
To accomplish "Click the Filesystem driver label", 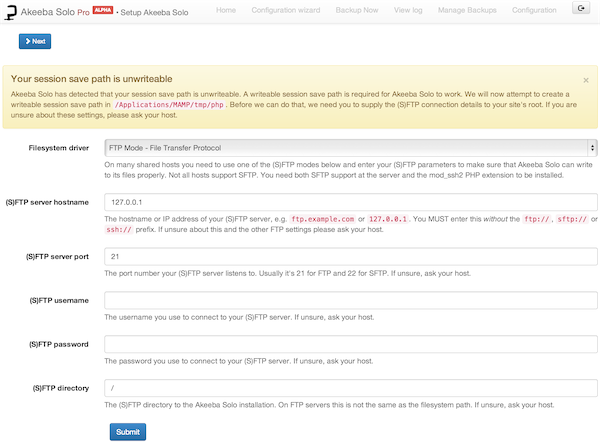I will (x=59, y=148).
